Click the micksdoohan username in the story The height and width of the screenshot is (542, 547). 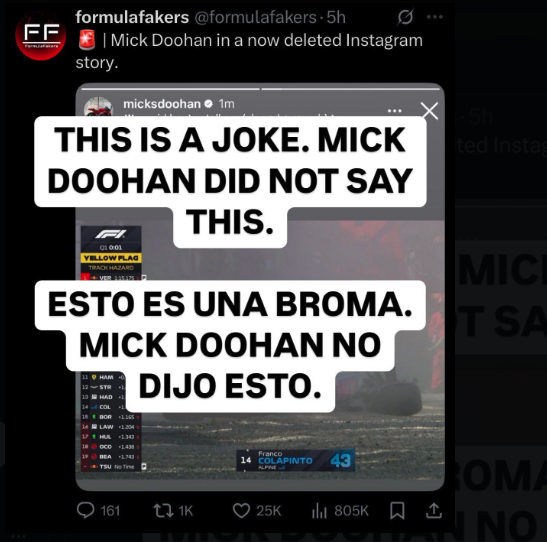[x=162, y=104]
